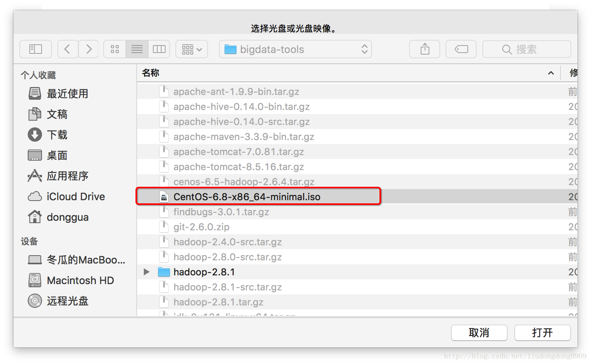Click apache-ant-1.9.9-bin.tar.gz row

357,91
